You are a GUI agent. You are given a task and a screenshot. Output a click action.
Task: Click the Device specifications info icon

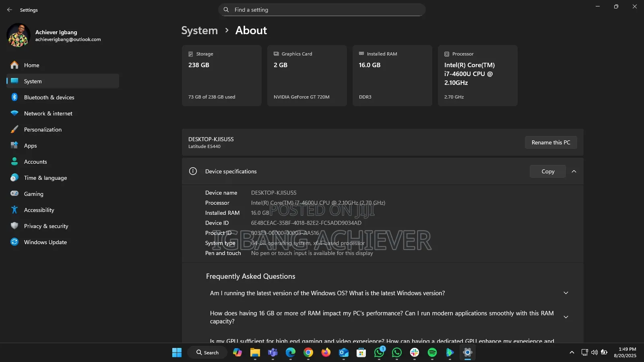click(193, 171)
